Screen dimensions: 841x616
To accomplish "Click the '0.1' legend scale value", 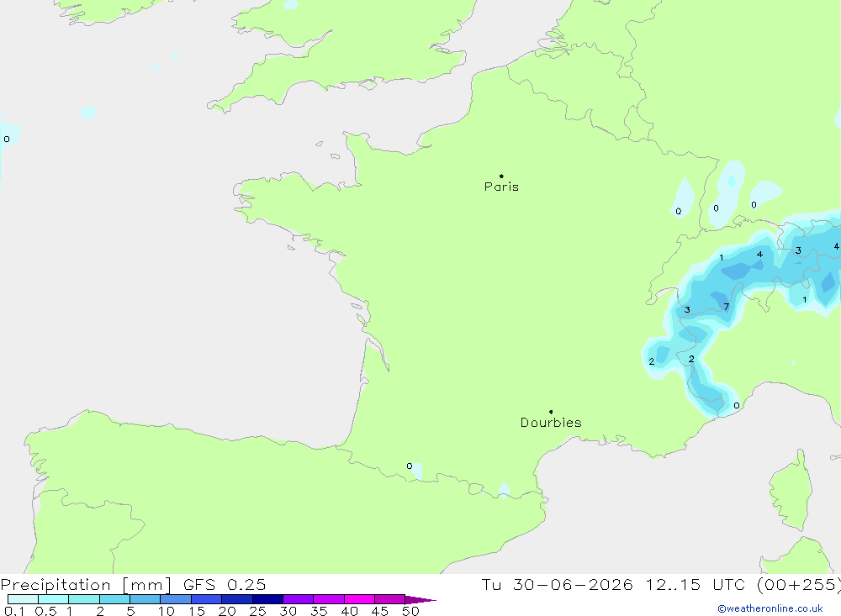I will [x=14, y=611].
